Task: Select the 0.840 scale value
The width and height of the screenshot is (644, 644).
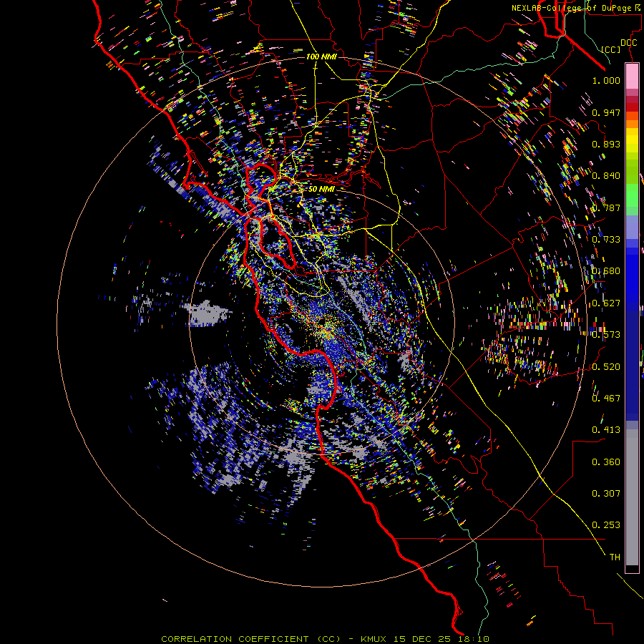Action: point(606,176)
